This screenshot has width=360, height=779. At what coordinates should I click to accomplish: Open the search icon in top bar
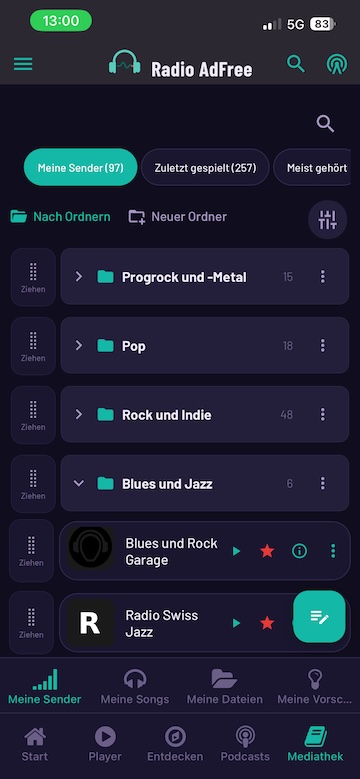(296, 64)
